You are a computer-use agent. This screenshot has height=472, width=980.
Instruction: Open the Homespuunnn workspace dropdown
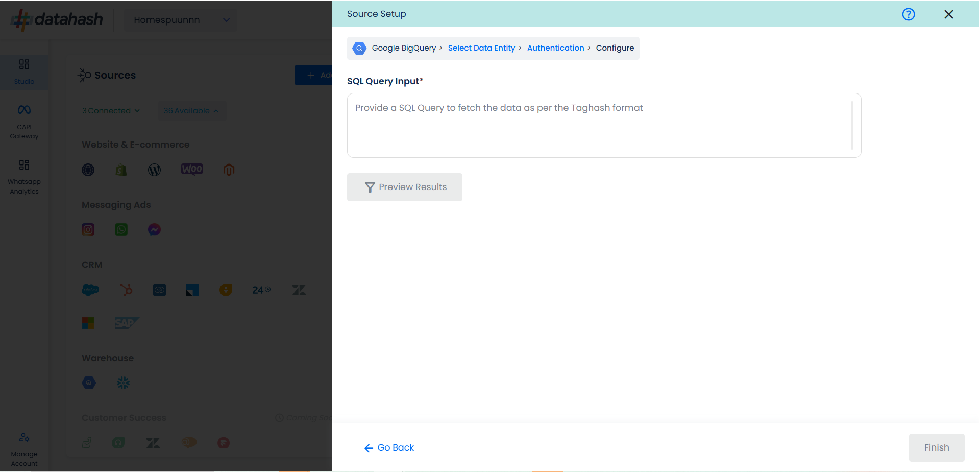tap(181, 20)
